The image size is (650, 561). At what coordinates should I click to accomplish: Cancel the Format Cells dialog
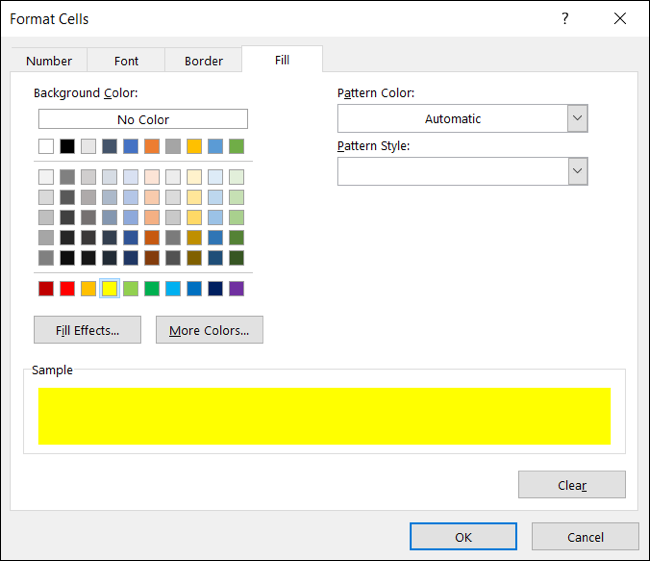(585, 537)
